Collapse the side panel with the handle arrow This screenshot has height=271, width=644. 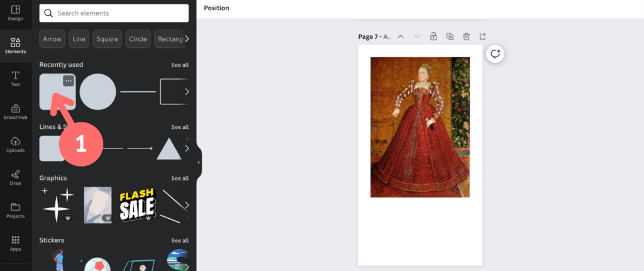pos(199,162)
